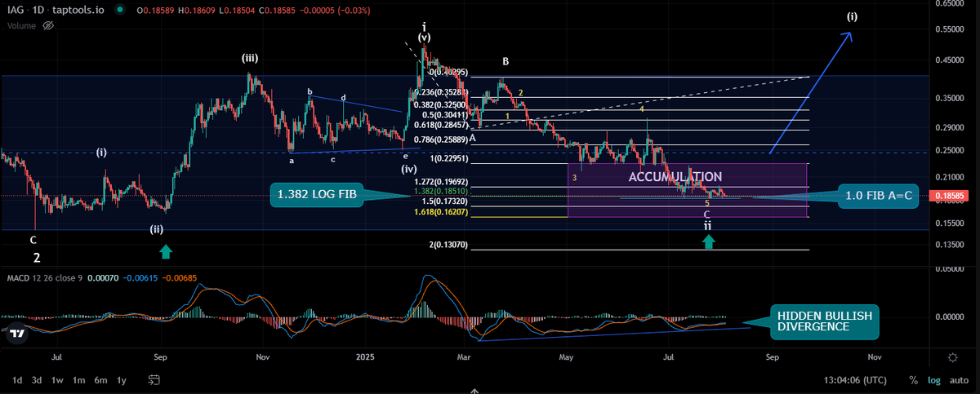
Task: Open chart settings gear icon
Action: coord(952,357)
